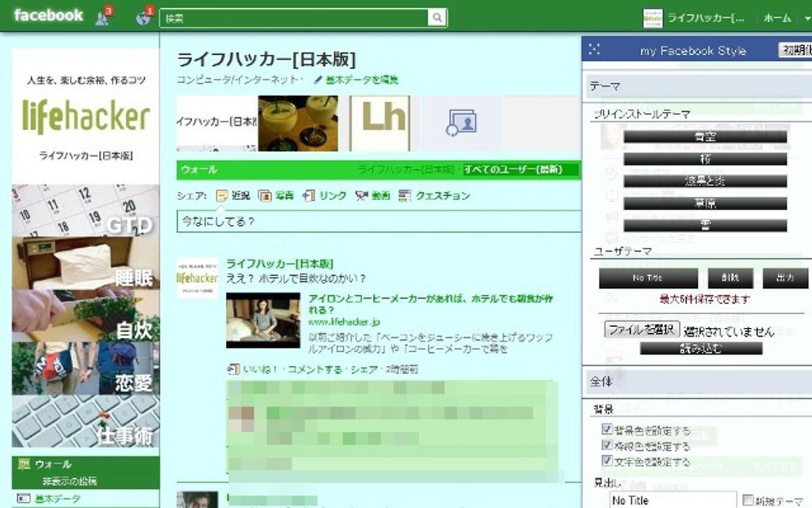Open the 自炊 category image
Image resolution: width=812 pixels, height=508 pixels.
click(x=86, y=316)
